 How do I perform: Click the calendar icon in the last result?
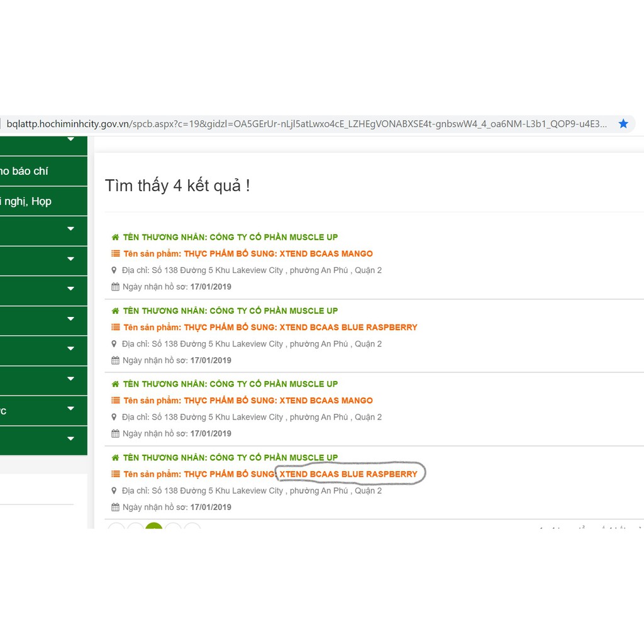115,507
